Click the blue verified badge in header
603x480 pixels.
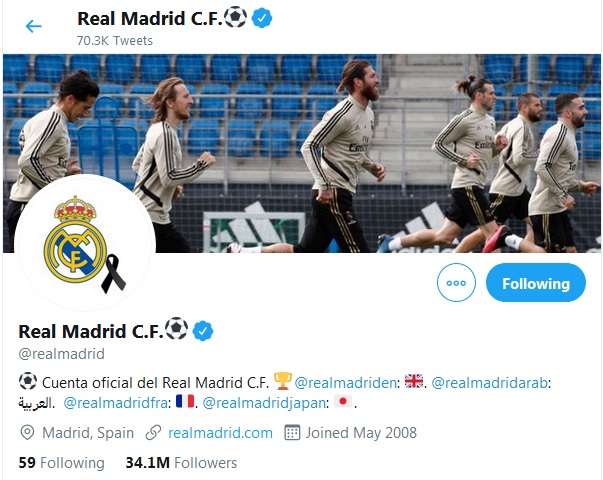click(262, 18)
